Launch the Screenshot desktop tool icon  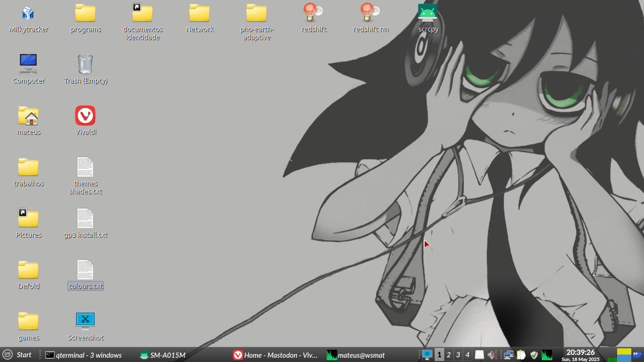pyautogui.click(x=85, y=321)
